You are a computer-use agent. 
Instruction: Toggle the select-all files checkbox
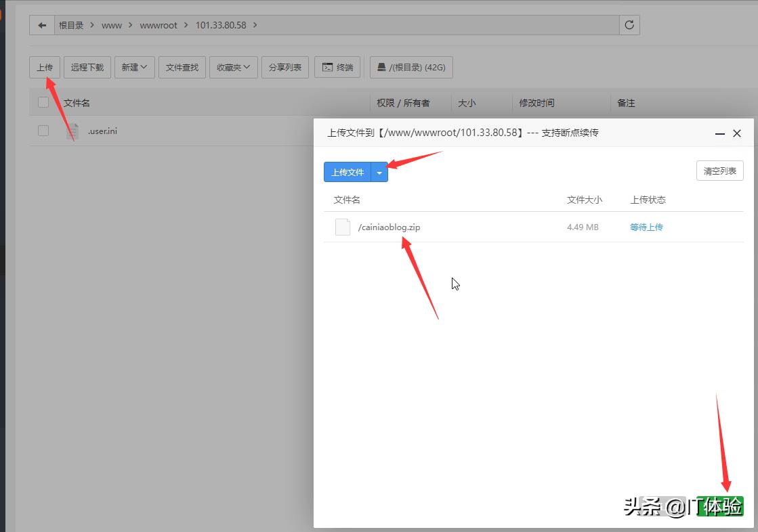pyautogui.click(x=43, y=102)
